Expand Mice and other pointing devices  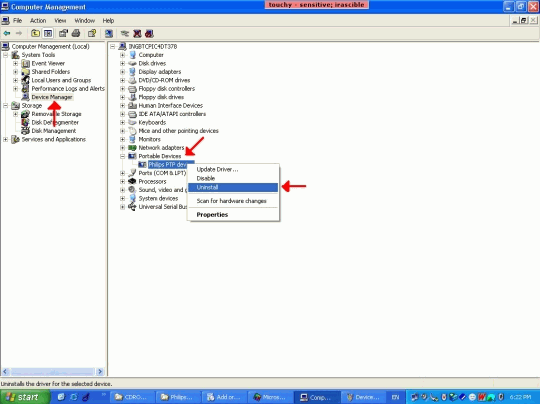pos(122,131)
